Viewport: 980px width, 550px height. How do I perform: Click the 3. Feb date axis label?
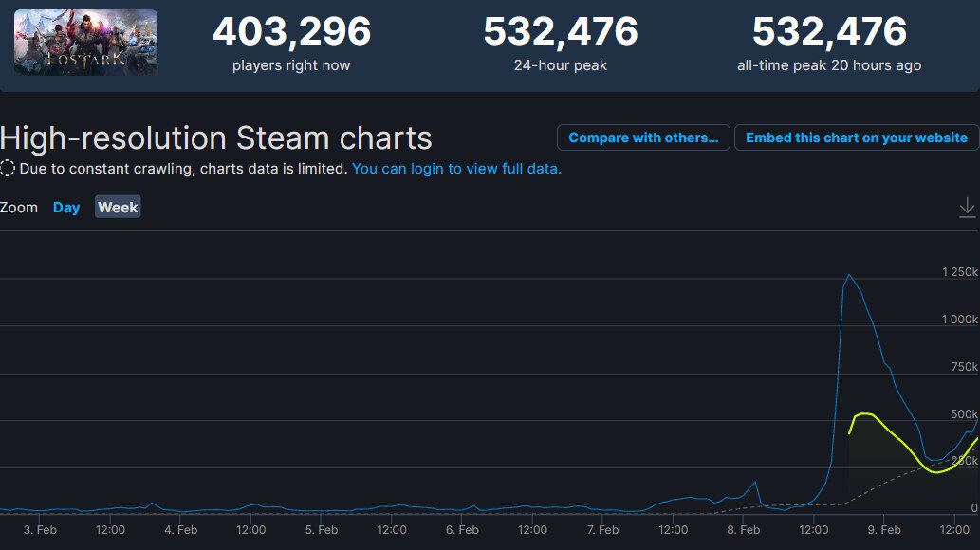coord(40,530)
